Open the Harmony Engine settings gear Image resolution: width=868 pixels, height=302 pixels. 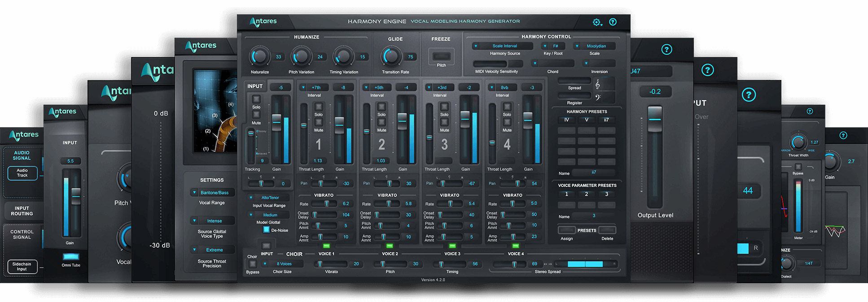tap(596, 22)
